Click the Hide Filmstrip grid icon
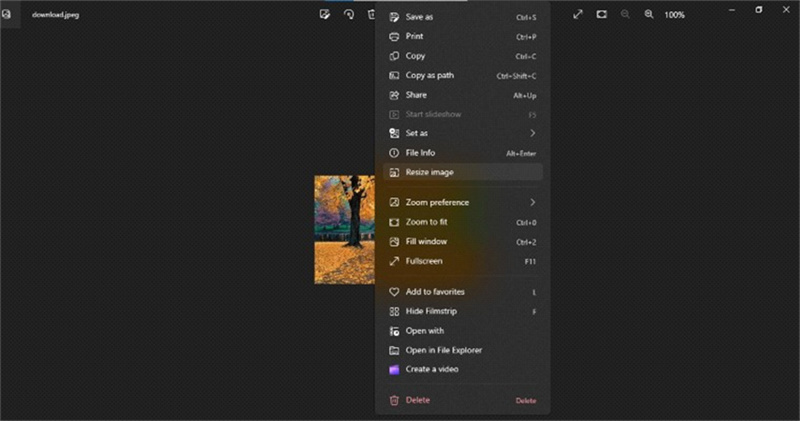800x421 pixels. (394, 311)
